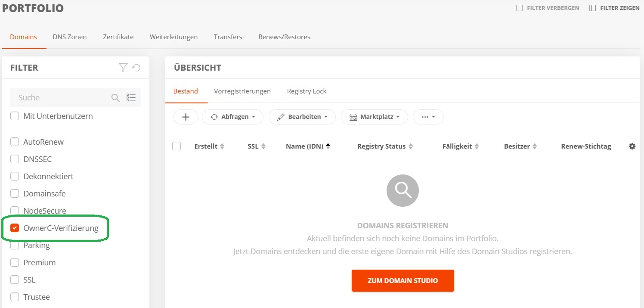The image size is (644, 308).
Task: Open the Marktplatz dropdown
Action: pyautogui.click(x=375, y=117)
